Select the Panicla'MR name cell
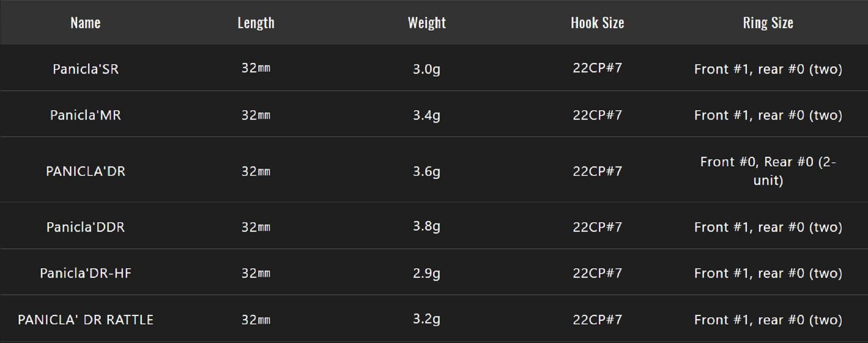The image size is (868, 343). 85,115
